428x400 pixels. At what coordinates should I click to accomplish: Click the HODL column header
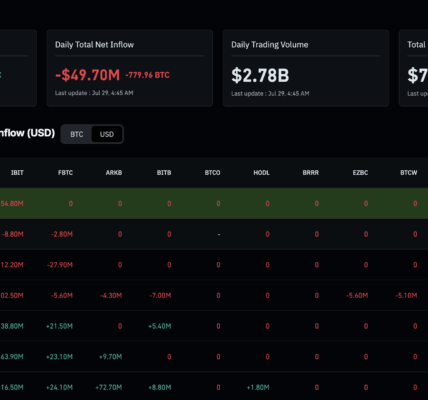(x=261, y=173)
